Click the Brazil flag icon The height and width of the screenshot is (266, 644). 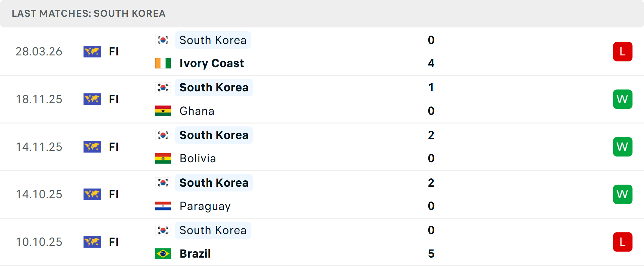(x=163, y=254)
